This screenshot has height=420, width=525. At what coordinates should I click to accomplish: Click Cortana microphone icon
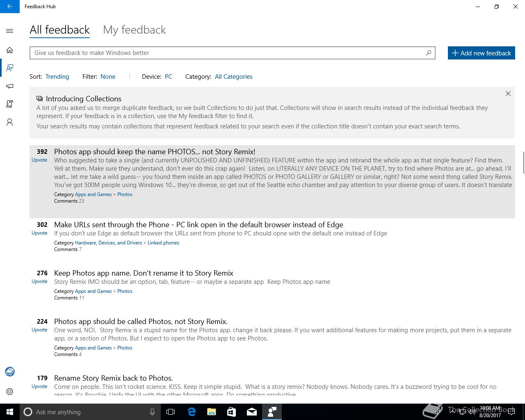152,412
